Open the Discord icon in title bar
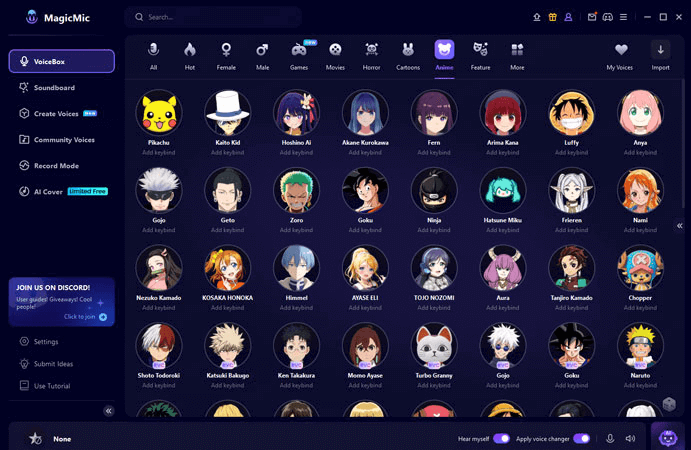 pyautogui.click(x=608, y=17)
